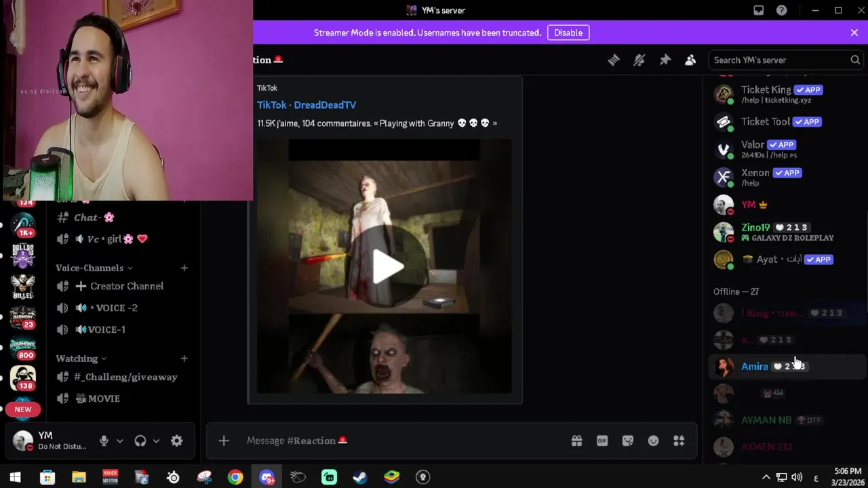
Task: Open Valor app member profile
Action: tap(785, 149)
